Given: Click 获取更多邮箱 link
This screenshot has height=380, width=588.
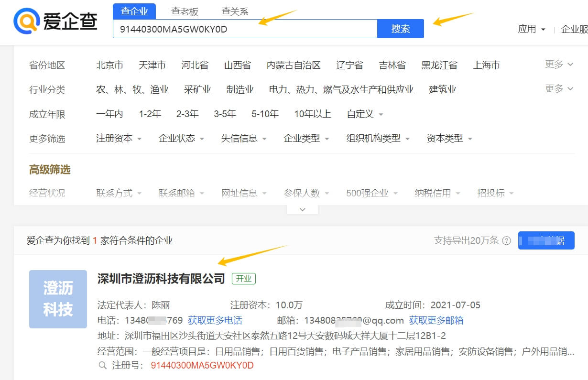Looking at the screenshot, I should [x=436, y=320].
